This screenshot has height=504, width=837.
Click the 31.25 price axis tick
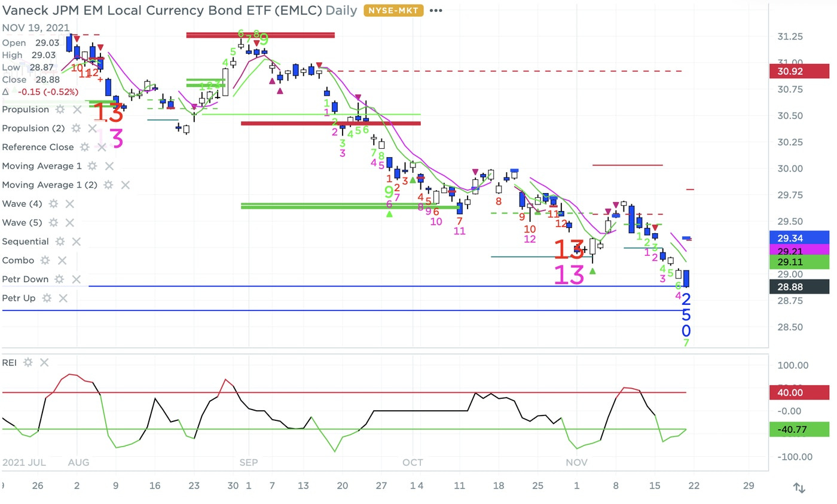pyautogui.click(x=792, y=37)
